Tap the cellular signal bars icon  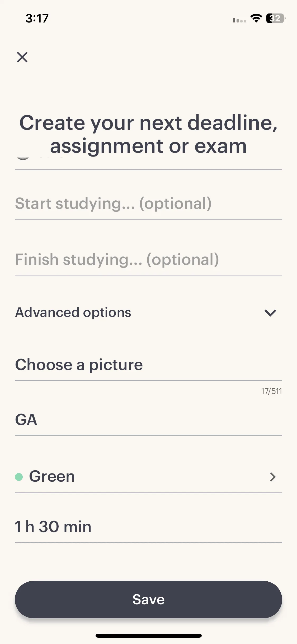click(239, 20)
